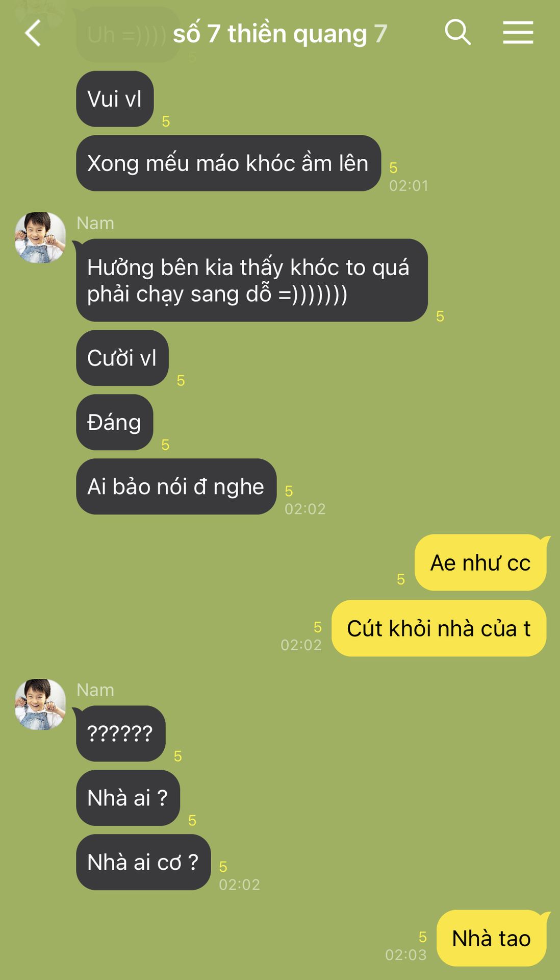Screen dimensions: 560x980
Task: Tap the read count beside 'Nhà tao'
Action: click(x=422, y=937)
